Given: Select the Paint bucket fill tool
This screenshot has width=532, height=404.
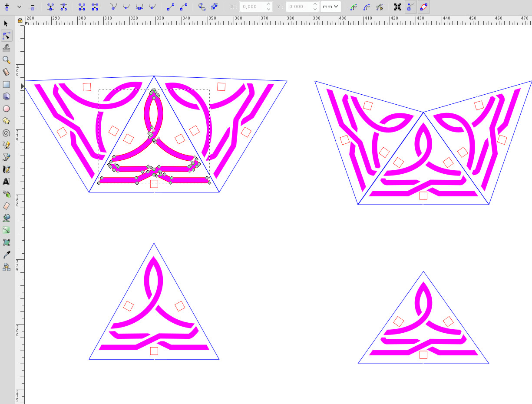Looking at the screenshot, I should [6, 218].
